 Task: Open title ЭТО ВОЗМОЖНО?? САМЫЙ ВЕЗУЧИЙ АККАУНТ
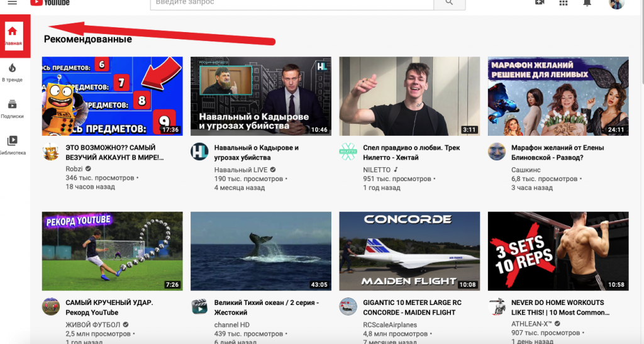point(114,152)
